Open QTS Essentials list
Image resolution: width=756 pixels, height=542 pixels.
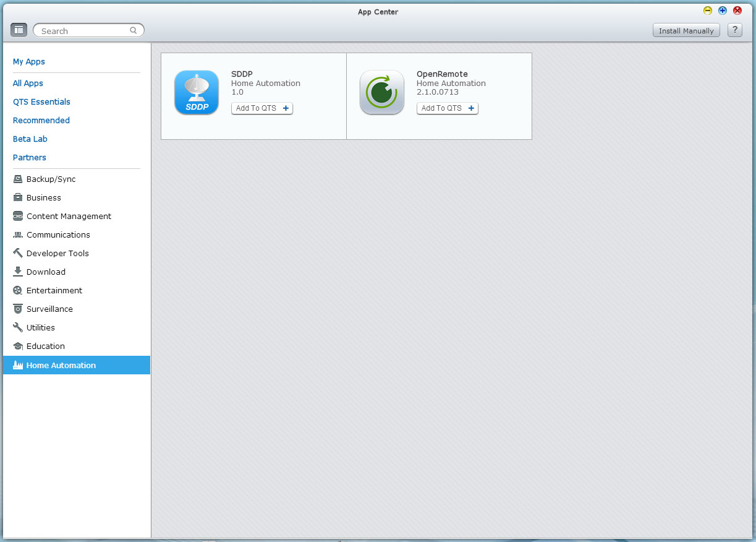(41, 101)
